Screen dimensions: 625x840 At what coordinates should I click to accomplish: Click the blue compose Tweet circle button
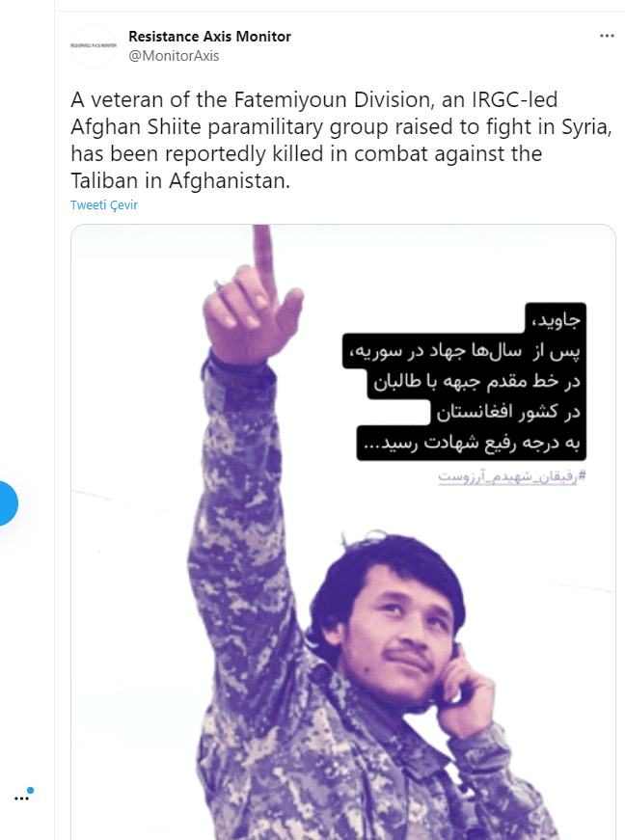(x=6, y=503)
